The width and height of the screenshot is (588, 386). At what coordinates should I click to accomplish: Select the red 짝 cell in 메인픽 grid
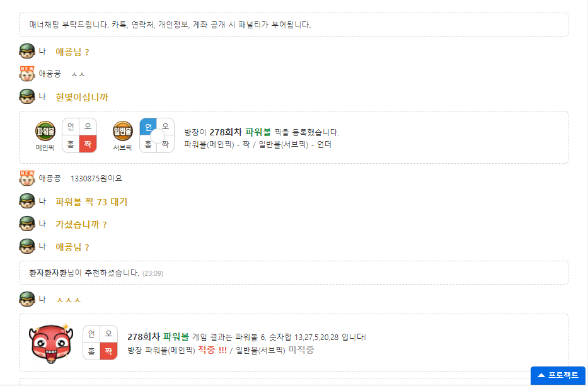coord(88,144)
